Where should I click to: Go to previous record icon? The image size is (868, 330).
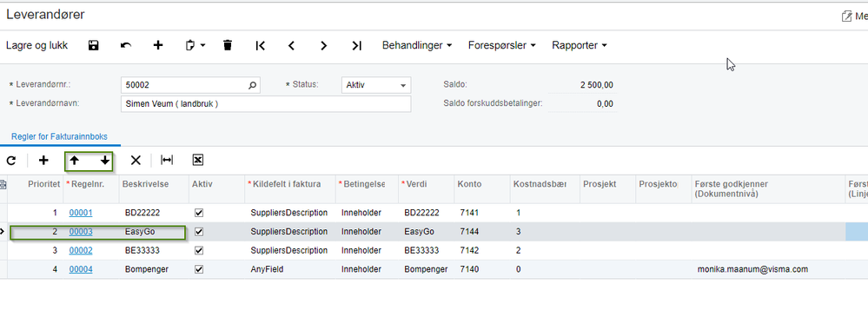(x=292, y=45)
